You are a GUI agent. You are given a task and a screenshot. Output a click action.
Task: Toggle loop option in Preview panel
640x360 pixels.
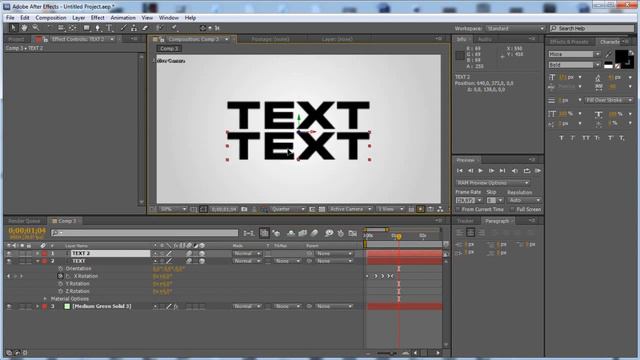coord(527,171)
